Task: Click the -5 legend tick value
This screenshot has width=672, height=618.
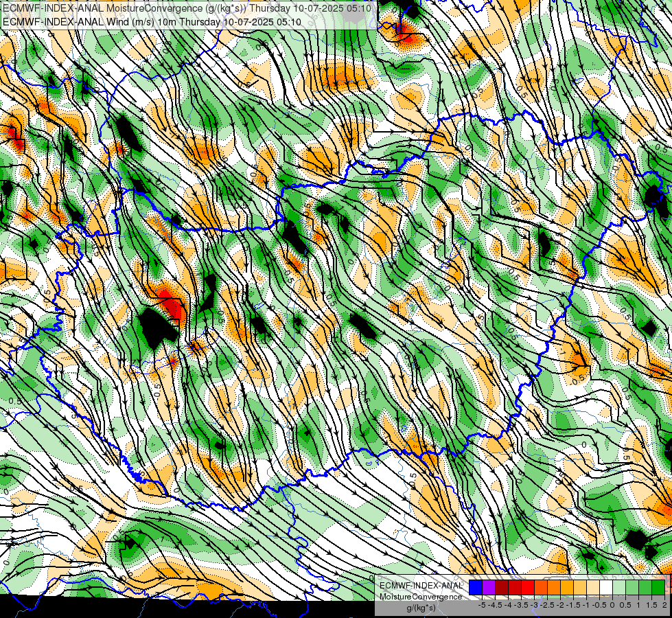Action: 482,605
